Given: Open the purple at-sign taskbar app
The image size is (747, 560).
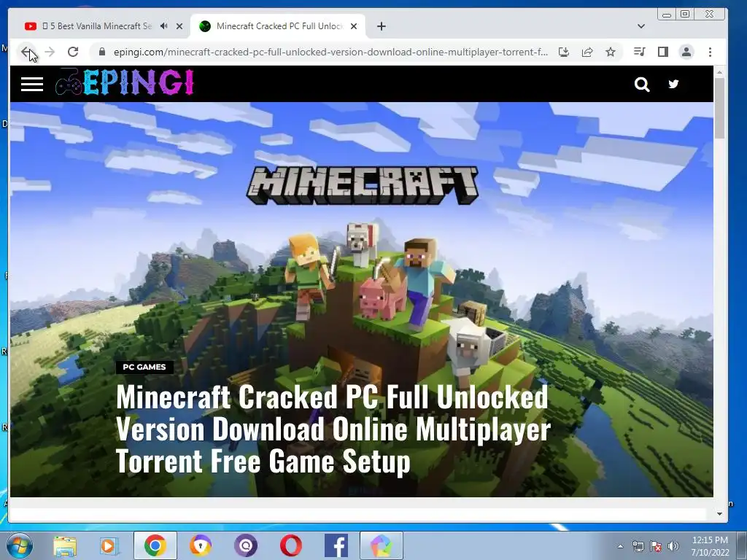Looking at the screenshot, I should 246,545.
